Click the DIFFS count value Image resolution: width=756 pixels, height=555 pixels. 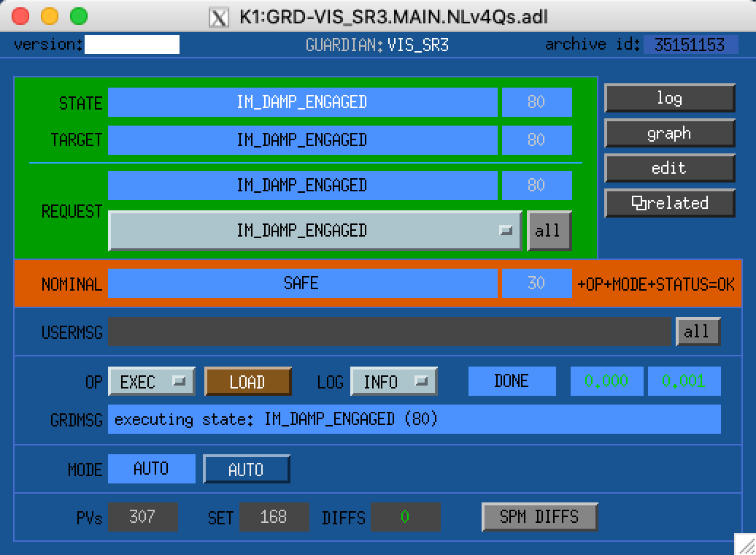[x=405, y=517]
